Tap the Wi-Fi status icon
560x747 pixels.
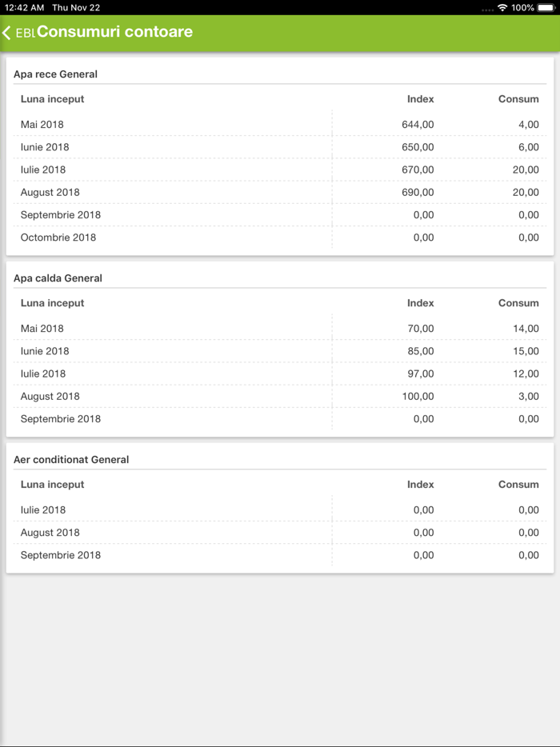pos(502,7)
